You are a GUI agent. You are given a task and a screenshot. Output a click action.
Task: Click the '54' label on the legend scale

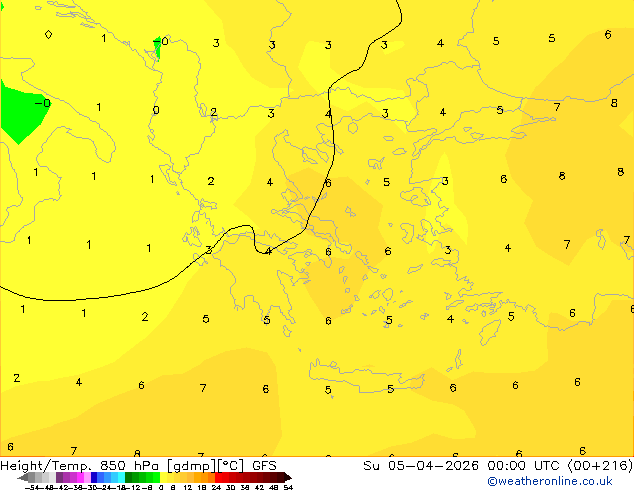[x=288, y=487]
